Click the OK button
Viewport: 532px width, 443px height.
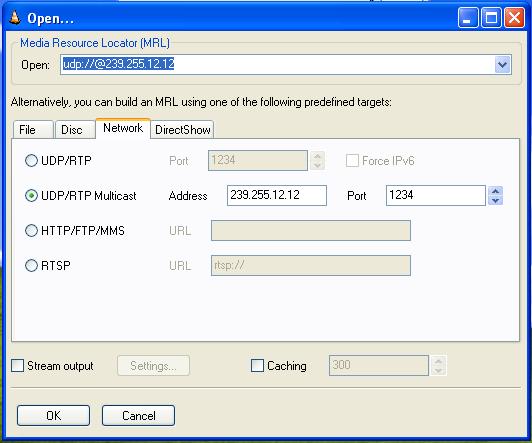pyautogui.click(x=54, y=416)
